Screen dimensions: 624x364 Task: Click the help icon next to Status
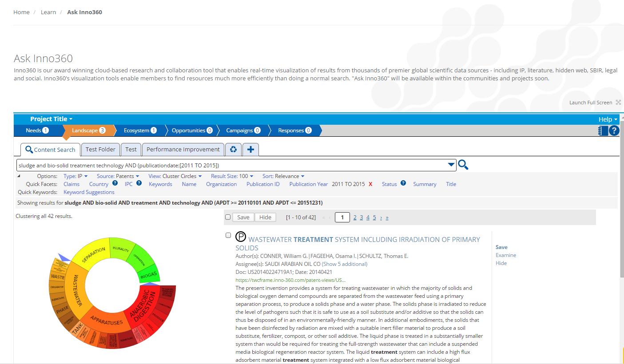click(403, 183)
